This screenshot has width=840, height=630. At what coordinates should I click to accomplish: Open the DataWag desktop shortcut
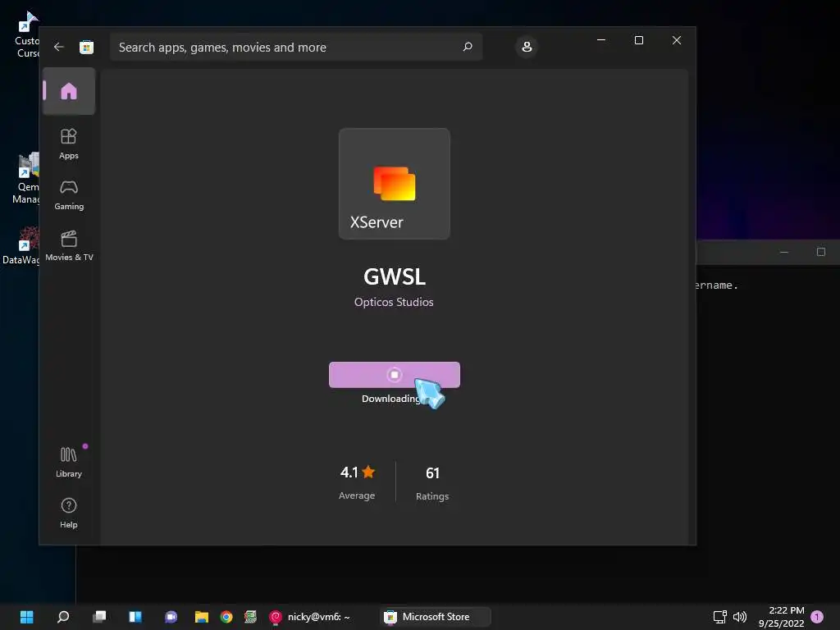tap(21, 246)
